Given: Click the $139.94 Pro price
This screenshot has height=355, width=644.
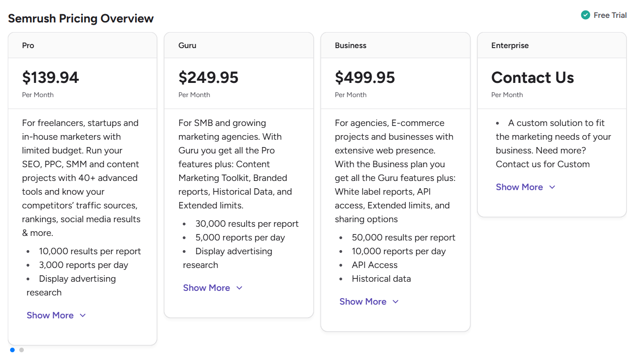Looking at the screenshot, I should tap(51, 78).
